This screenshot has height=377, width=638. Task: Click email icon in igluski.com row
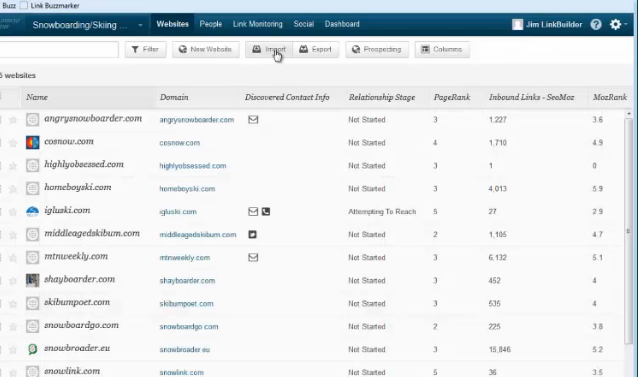point(253,211)
